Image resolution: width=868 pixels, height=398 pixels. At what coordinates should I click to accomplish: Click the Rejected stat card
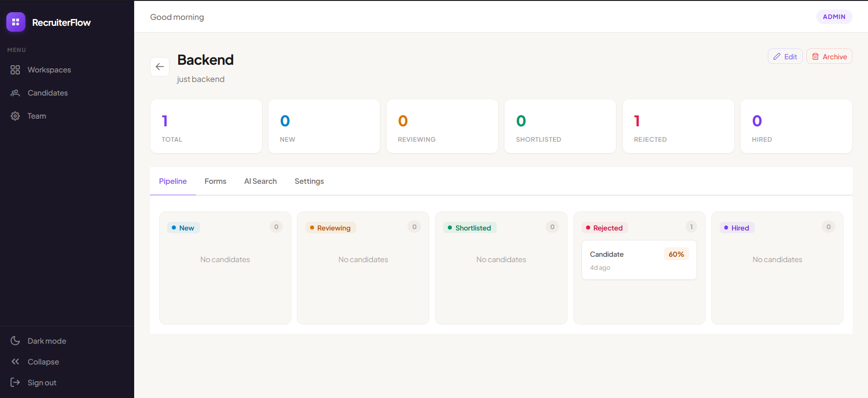pos(678,126)
